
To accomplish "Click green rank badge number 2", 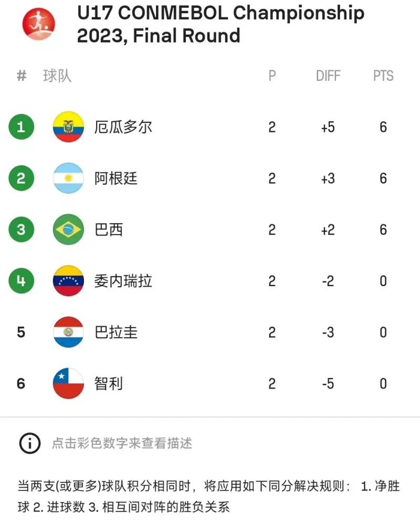I will pos(22,178).
